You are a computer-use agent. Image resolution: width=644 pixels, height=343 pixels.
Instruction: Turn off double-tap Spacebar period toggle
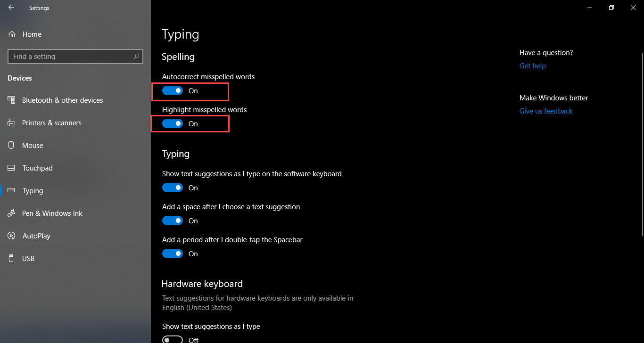pyautogui.click(x=173, y=254)
